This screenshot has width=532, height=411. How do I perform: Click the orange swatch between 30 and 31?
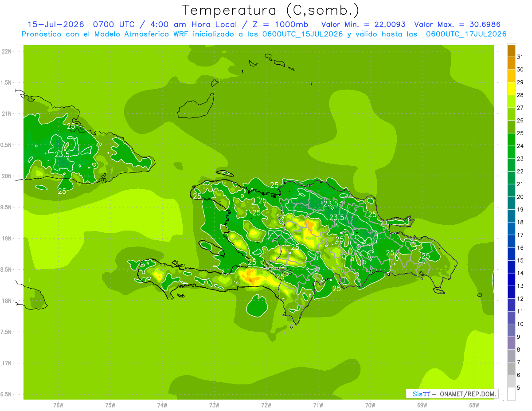[x=511, y=63]
